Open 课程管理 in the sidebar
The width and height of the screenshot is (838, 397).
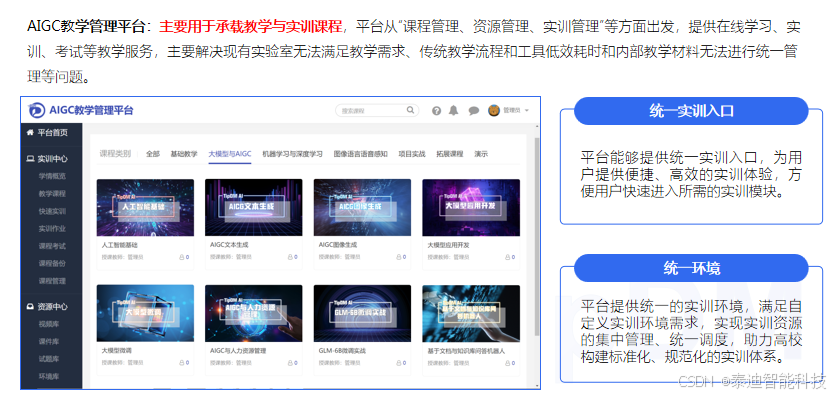52,281
